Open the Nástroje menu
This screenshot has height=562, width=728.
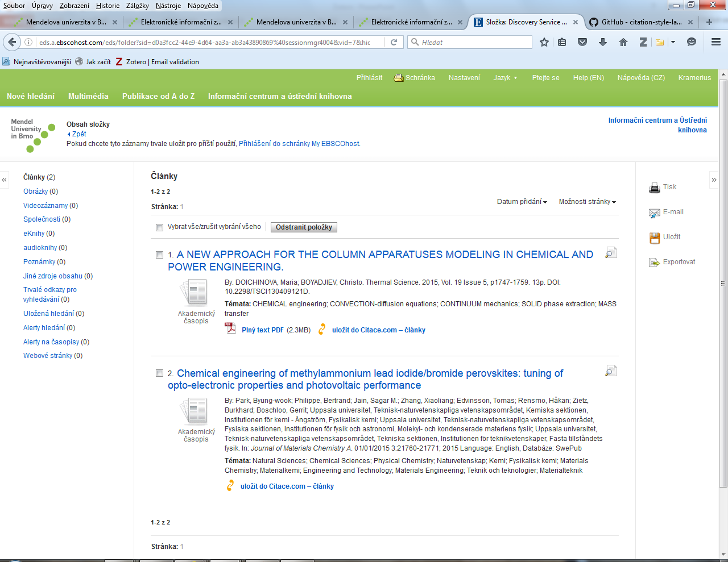coord(168,6)
